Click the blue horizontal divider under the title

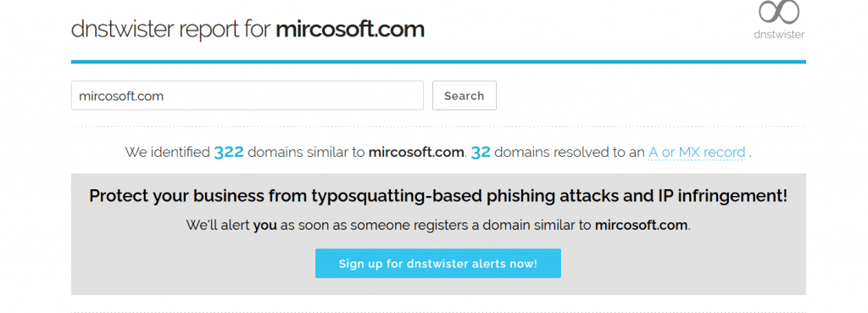(438, 61)
